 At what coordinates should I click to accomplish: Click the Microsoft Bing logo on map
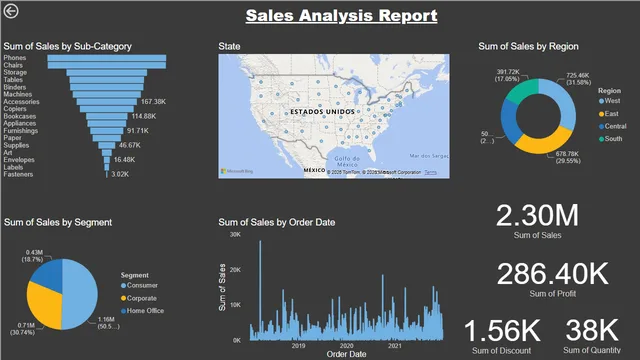(237, 171)
